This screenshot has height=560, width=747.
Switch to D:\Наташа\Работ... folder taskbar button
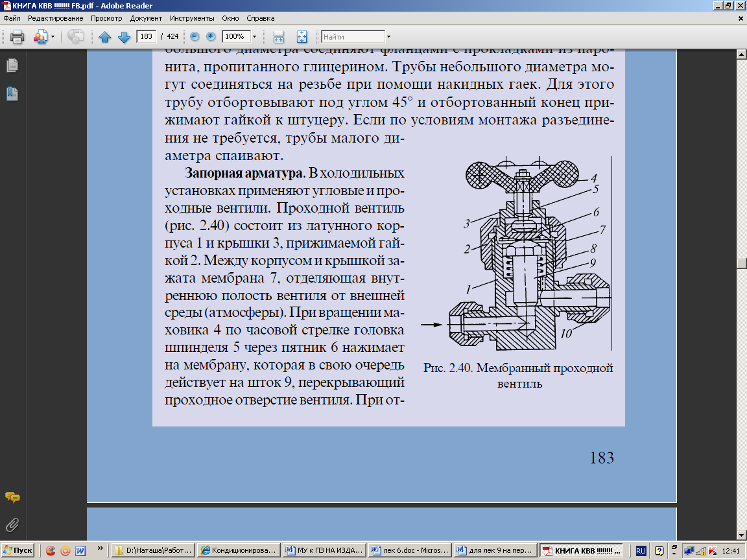coord(154,550)
